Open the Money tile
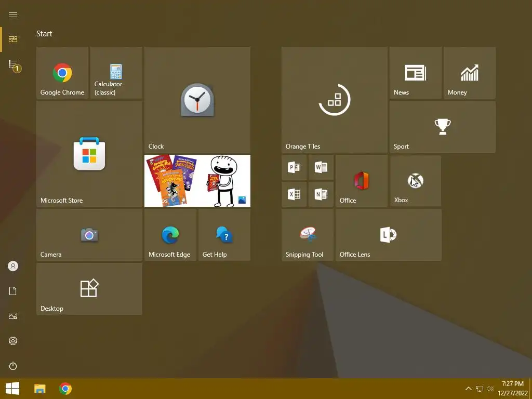 tap(469, 73)
